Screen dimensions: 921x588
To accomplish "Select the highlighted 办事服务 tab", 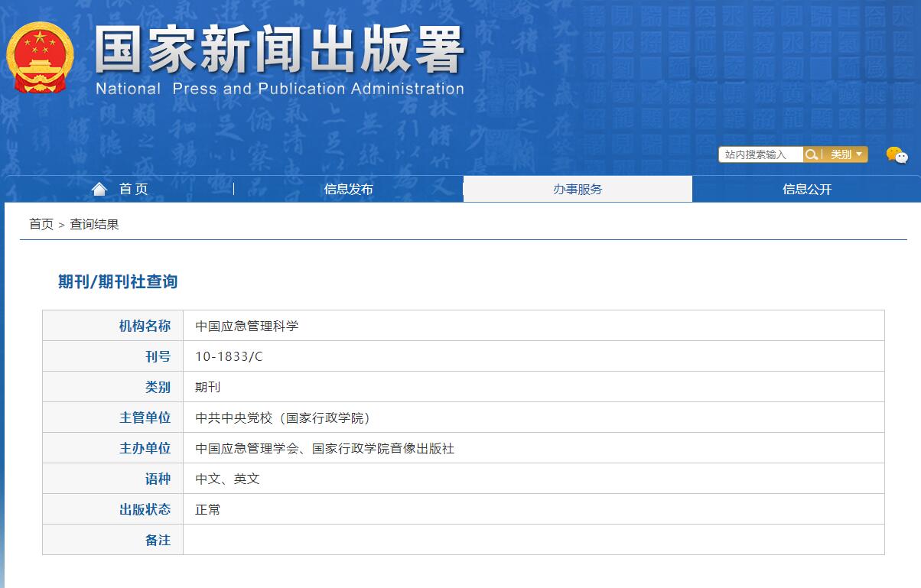I will [578, 188].
